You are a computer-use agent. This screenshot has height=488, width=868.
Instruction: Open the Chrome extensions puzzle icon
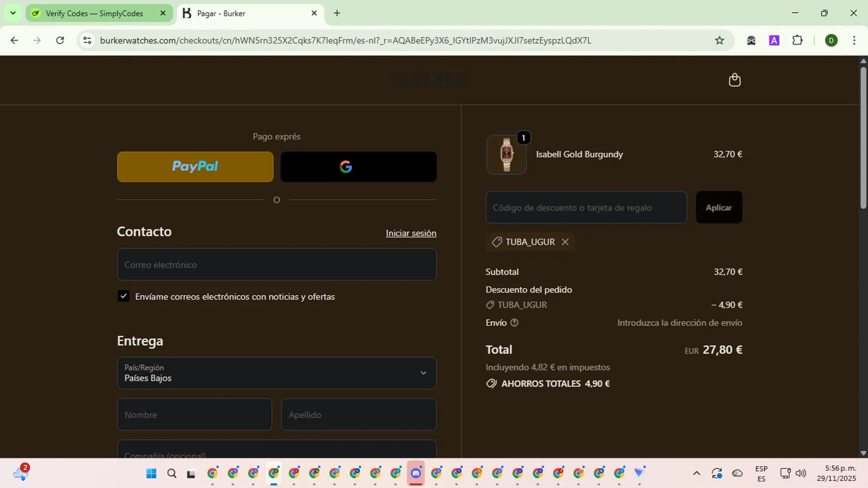797,41
